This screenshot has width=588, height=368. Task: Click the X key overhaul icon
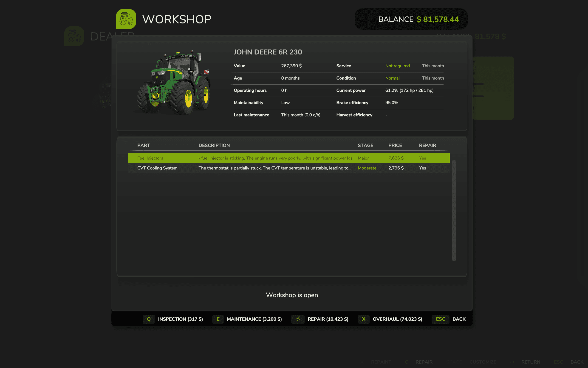click(x=364, y=319)
